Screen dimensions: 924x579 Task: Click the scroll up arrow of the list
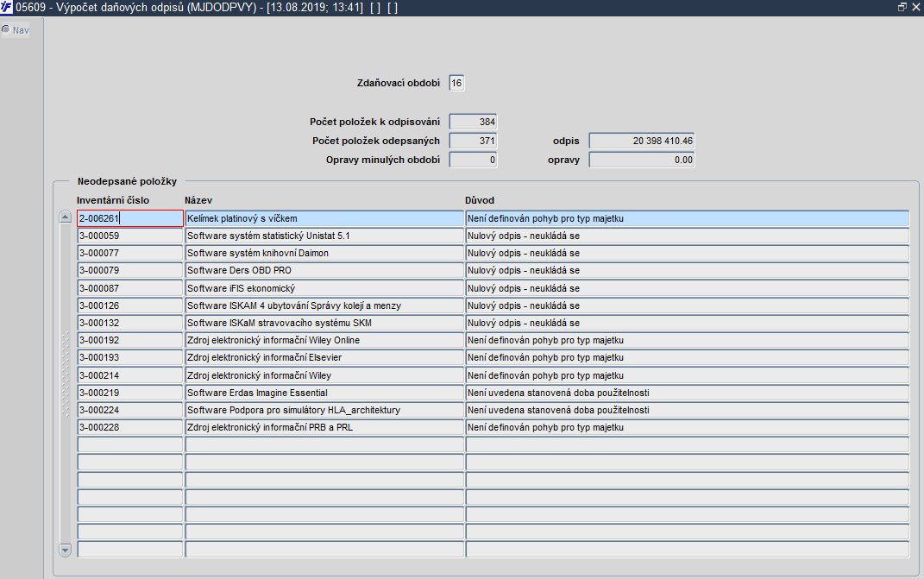66,217
